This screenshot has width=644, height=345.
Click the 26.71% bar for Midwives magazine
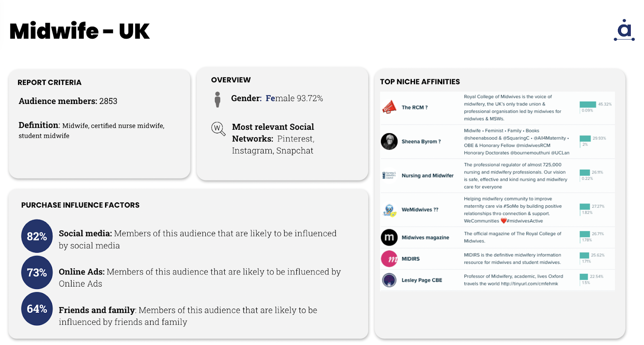coord(585,234)
